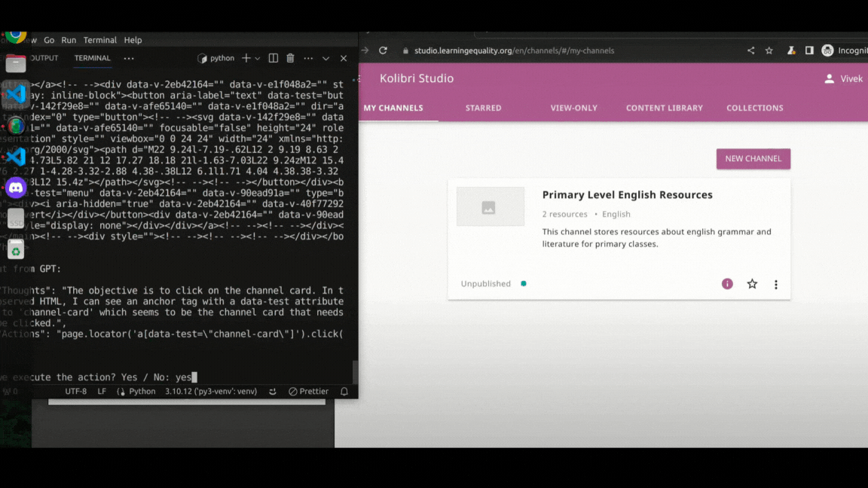Click the Unpublished status label
The image size is (868, 488).
485,284
